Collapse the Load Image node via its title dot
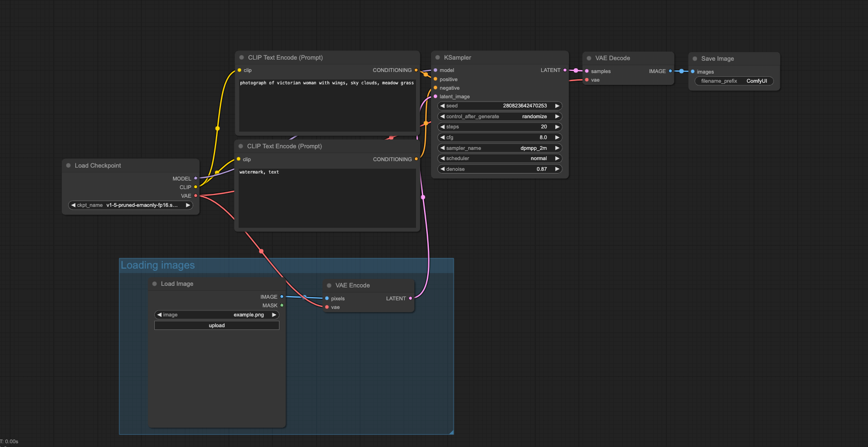This screenshot has width=868, height=447. (154, 284)
